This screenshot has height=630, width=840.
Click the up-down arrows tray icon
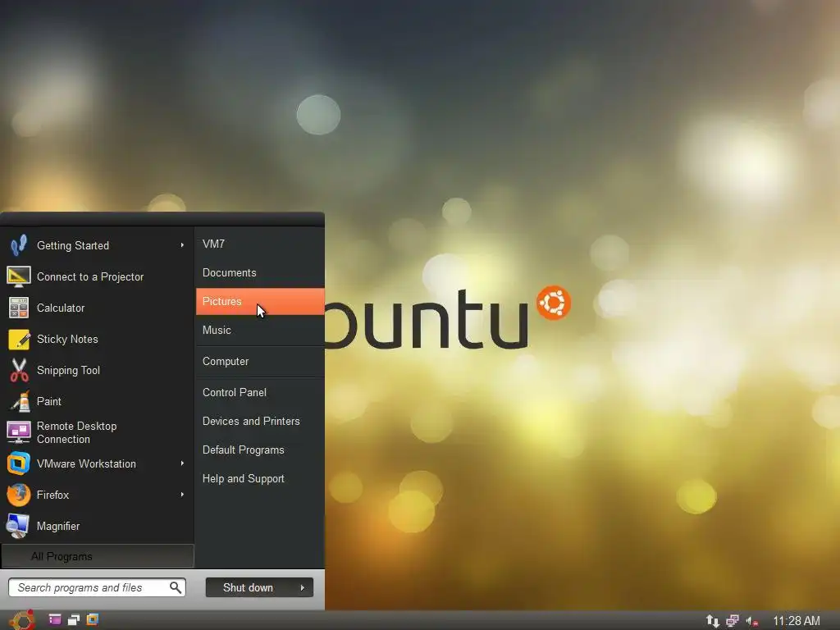tap(713, 621)
